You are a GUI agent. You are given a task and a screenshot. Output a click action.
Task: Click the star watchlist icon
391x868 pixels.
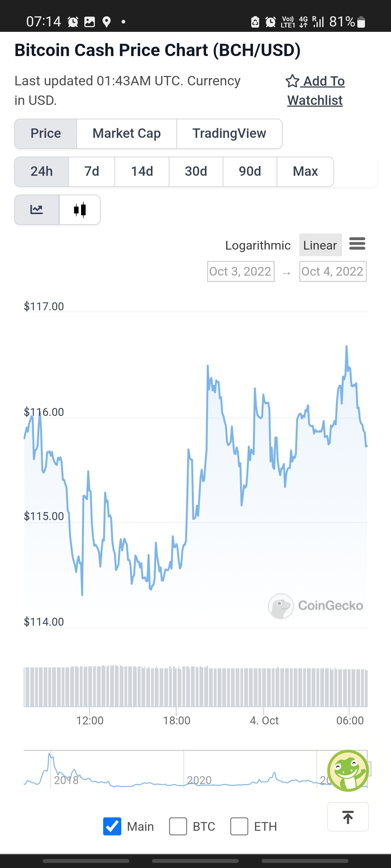292,81
